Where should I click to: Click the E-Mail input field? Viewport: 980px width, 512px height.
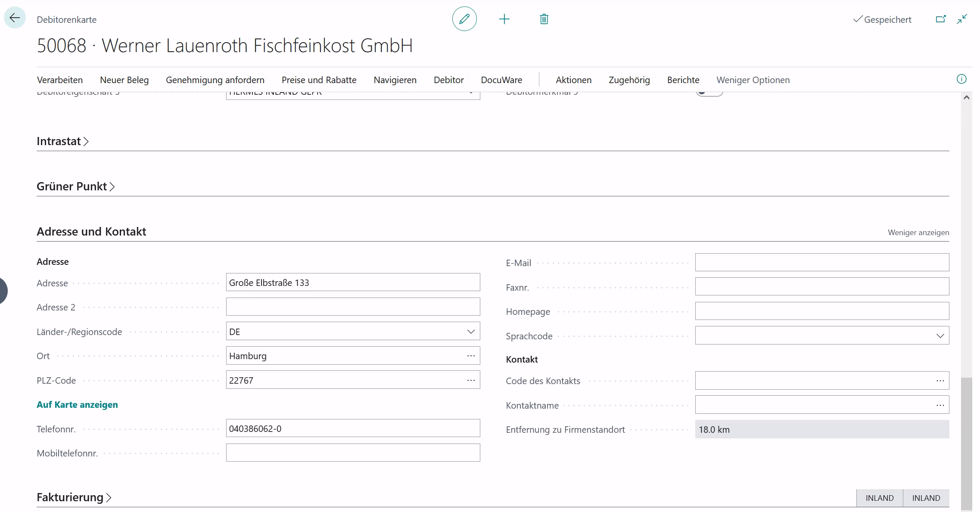821,263
